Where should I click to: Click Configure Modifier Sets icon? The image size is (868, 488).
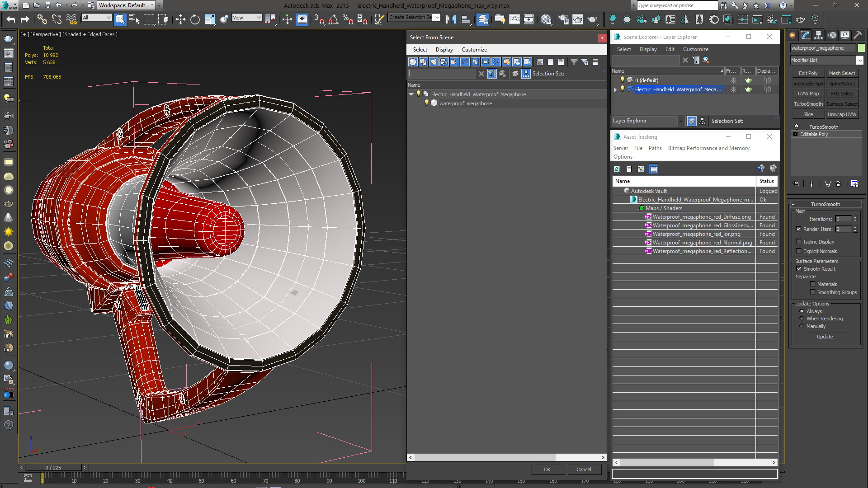tap(854, 183)
